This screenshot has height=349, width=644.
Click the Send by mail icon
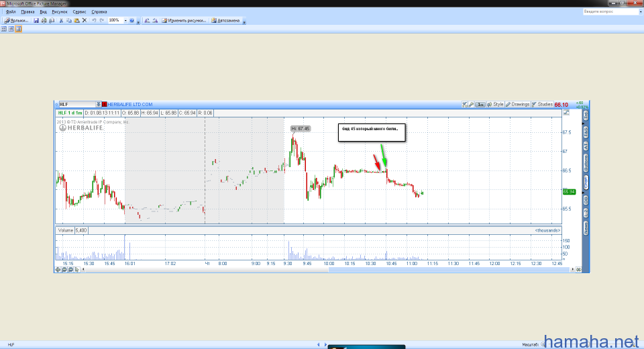coord(52,21)
